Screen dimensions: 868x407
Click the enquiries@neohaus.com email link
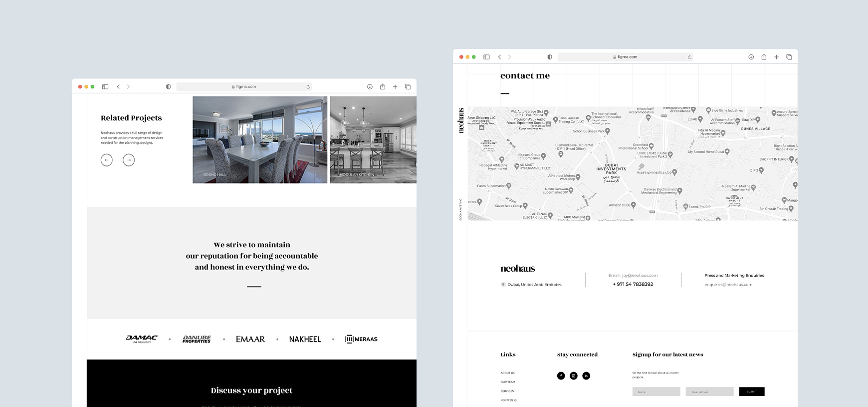(728, 285)
